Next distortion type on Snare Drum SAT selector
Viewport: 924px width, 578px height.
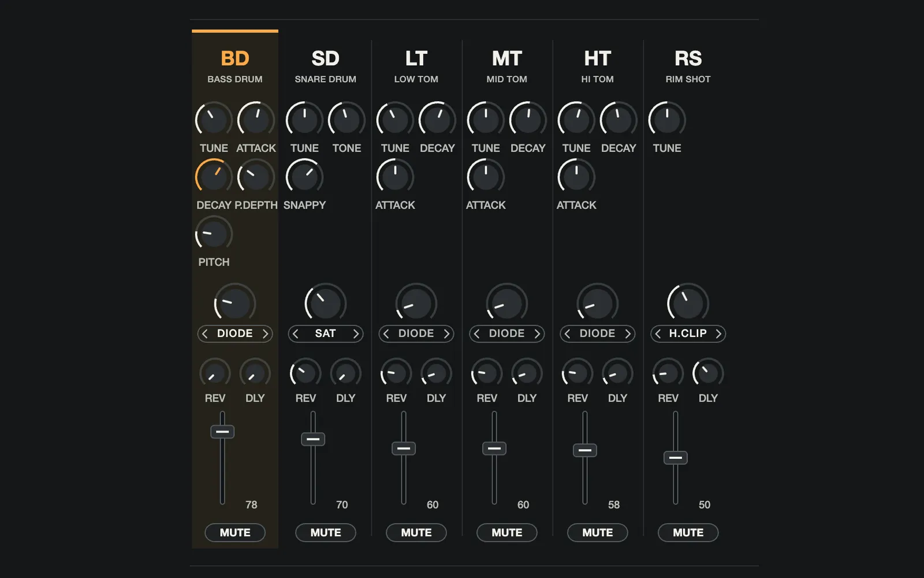356,334
